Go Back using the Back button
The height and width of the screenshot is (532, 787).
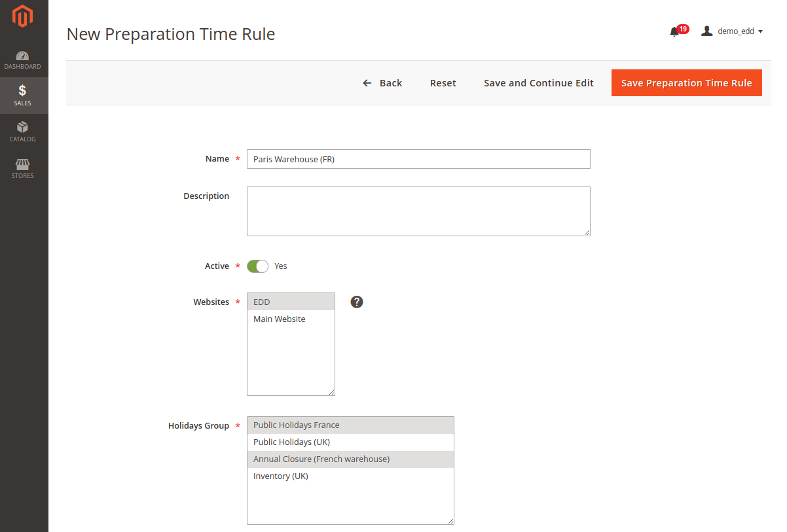(x=382, y=83)
